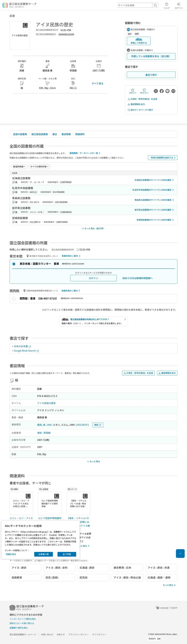The image size is (187, 644).
Task: Click 地域の図書館を設定する button
Action: point(163,158)
